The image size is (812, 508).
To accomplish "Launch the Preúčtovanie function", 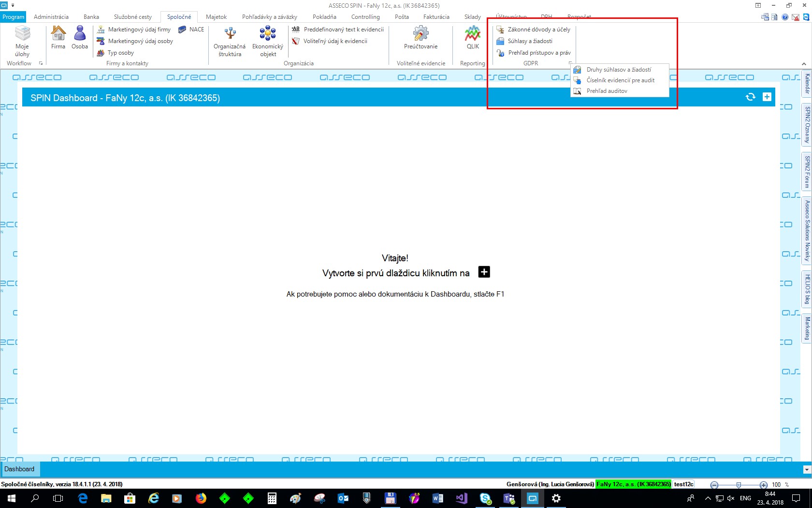I will pos(421,38).
